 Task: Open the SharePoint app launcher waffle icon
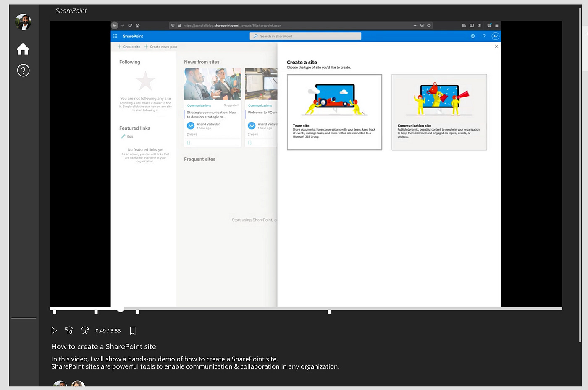tap(115, 36)
